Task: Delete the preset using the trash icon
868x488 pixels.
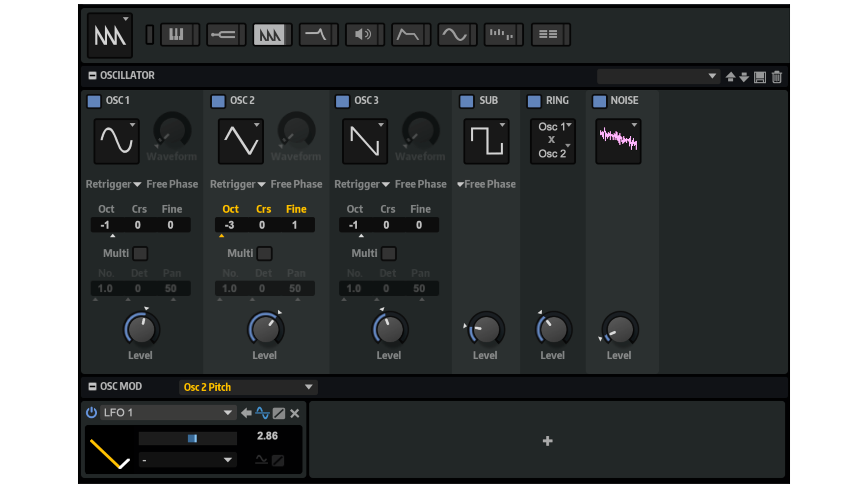Action: 776,77
